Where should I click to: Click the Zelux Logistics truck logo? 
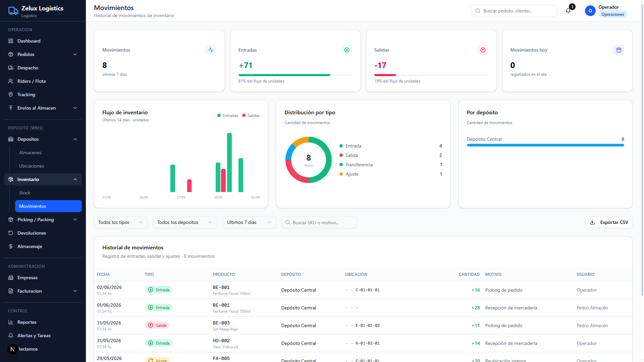click(x=13, y=11)
